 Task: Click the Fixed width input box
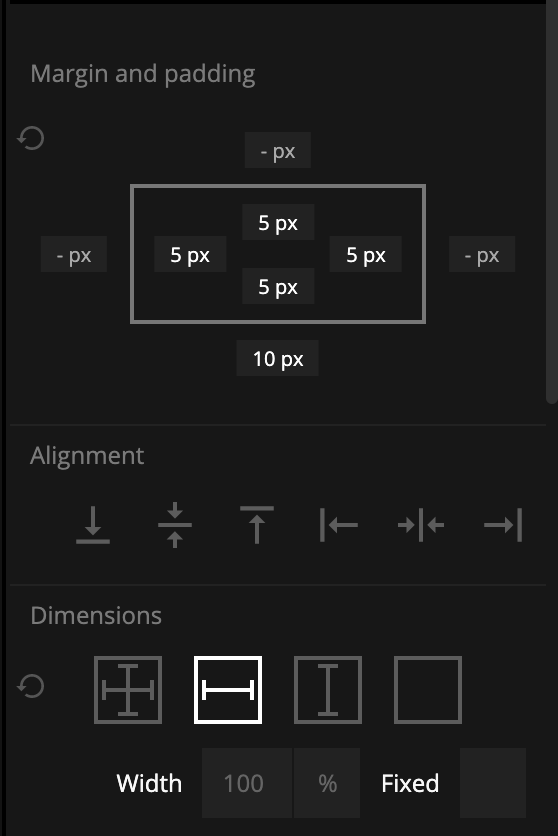pyautogui.click(x=493, y=783)
